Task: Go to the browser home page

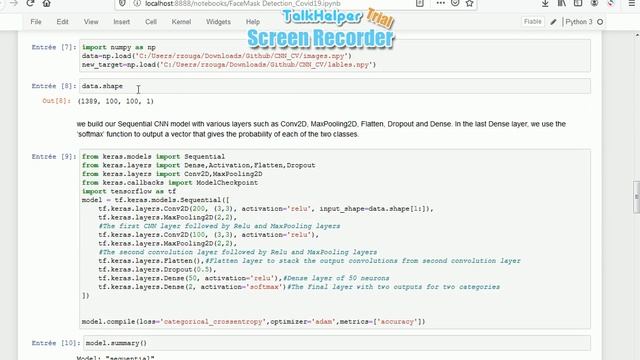Action: click(47, 3)
